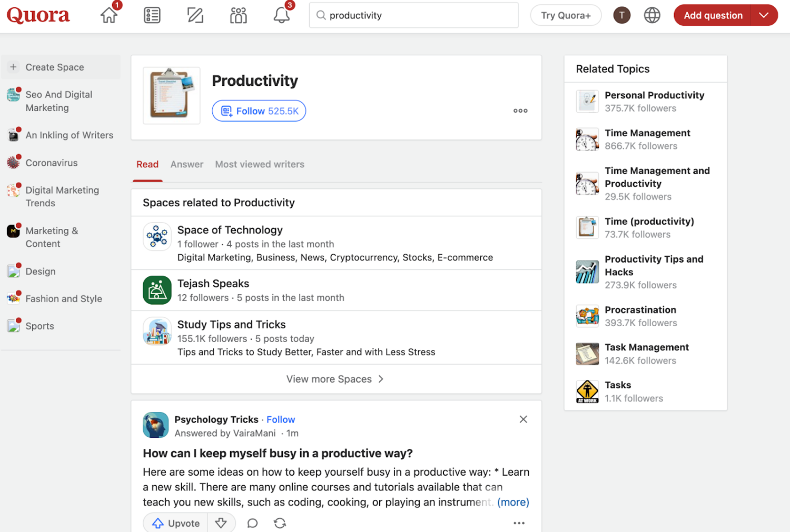The height and width of the screenshot is (532, 790).
Task: Click the search box containing productivity
Action: pyautogui.click(x=414, y=15)
